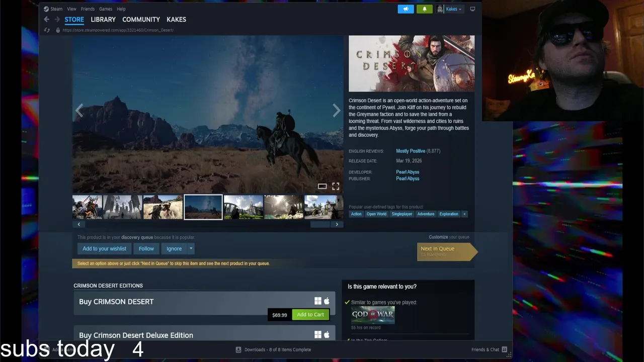
Task: Open notifications with the green bell icon
Action: 424,9
